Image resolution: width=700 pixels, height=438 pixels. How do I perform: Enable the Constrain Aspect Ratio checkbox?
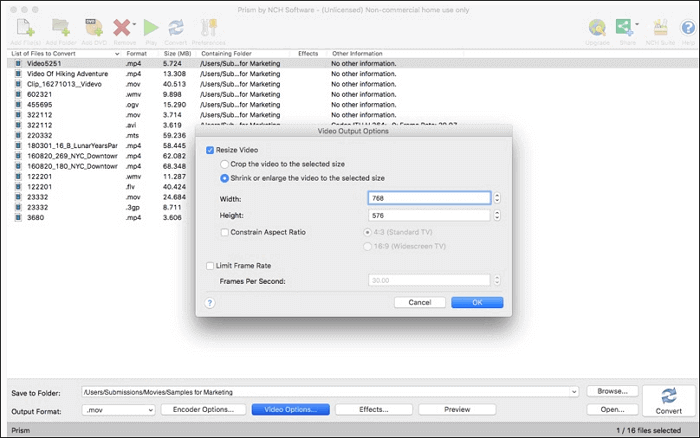[x=224, y=232]
